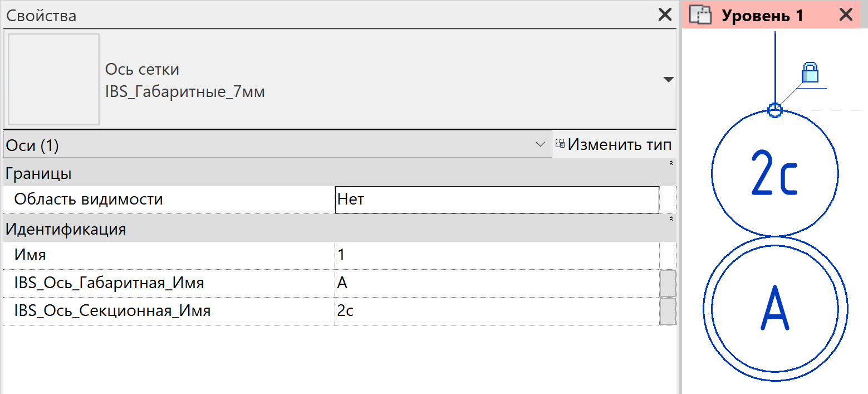This screenshot has height=394, width=868.
Task: Click the Область видимости value field
Action: tap(497, 200)
